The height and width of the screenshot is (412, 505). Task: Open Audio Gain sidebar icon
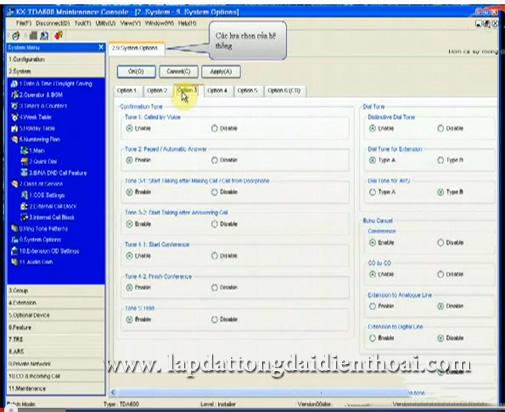(x=14, y=262)
